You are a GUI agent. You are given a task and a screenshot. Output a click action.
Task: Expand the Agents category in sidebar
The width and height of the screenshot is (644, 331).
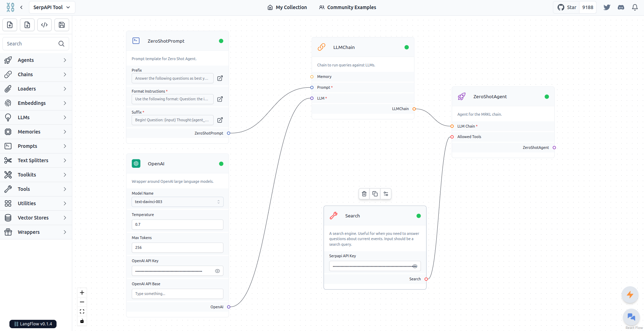point(36,60)
